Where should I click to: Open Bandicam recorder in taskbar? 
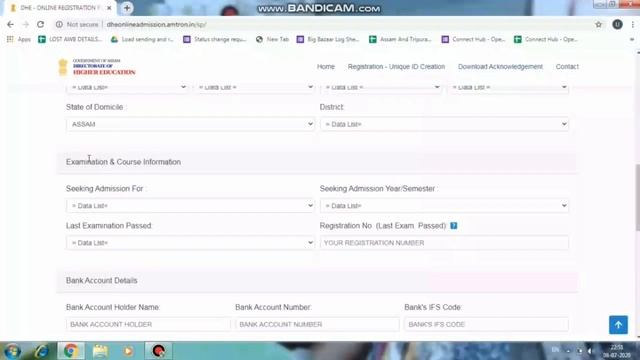pos(158,351)
